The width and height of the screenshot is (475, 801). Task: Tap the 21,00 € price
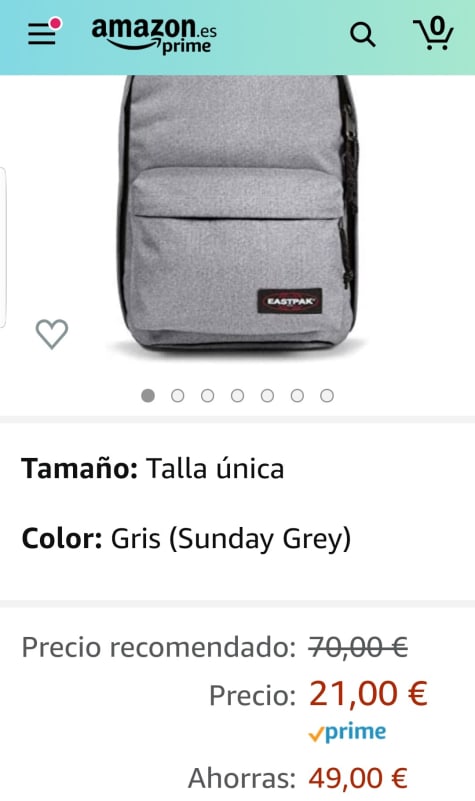click(x=368, y=694)
